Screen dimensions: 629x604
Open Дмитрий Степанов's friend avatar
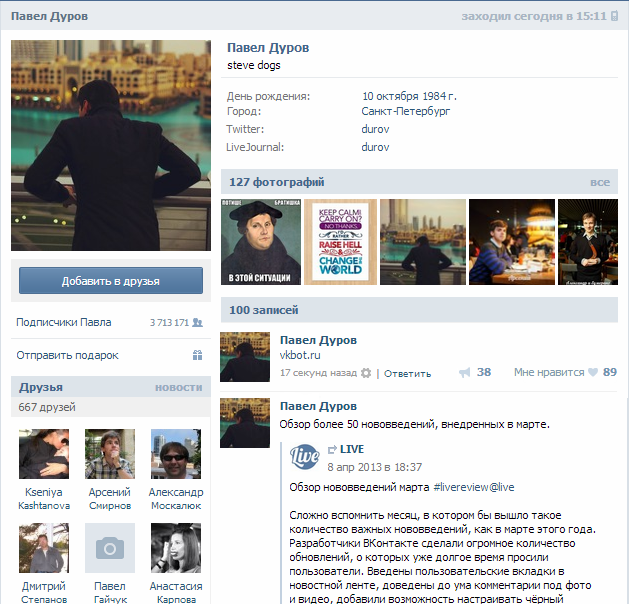44,548
